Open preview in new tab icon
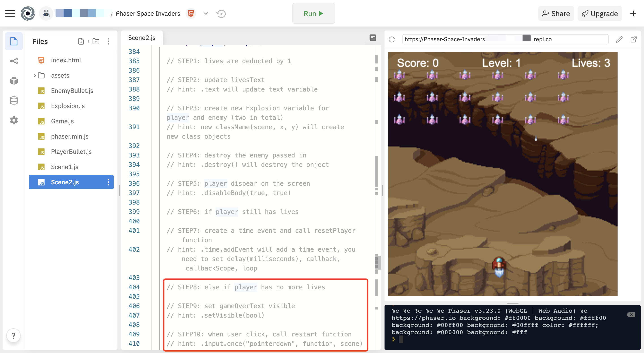Image resolution: width=644 pixels, height=353 pixels. pyautogui.click(x=633, y=39)
